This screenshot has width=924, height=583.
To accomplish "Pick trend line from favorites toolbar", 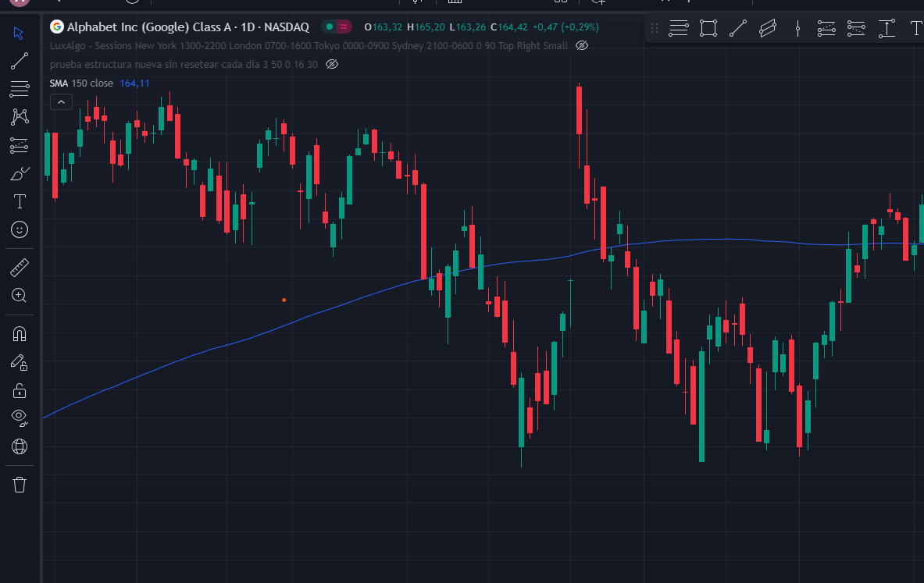I will [738, 28].
